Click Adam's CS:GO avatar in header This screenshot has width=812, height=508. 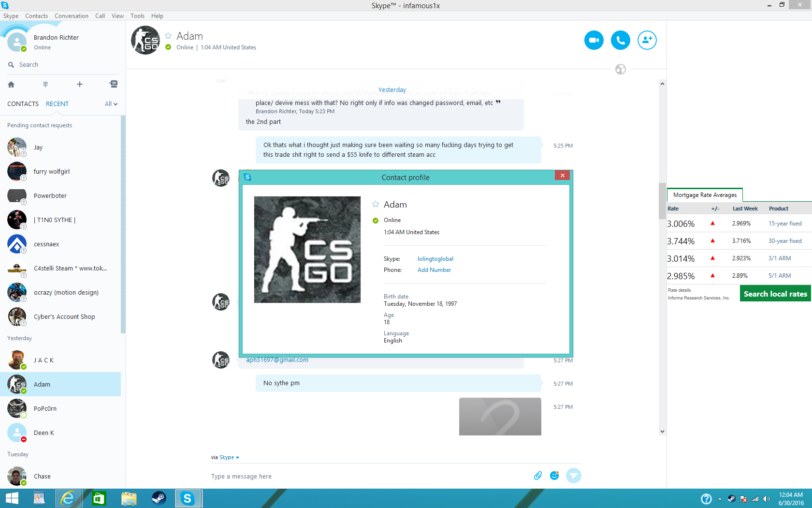[x=145, y=40]
